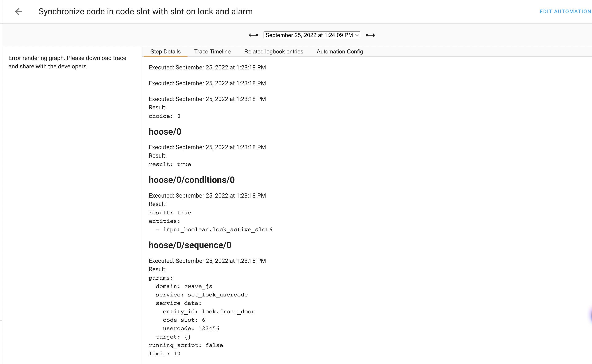The width and height of the screenshot is (592, 364).
Task: Select the Step Details tab
Action: (165, 52)
